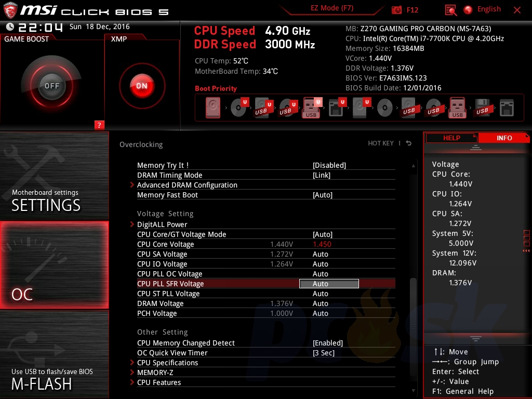
Task: Switch to the INFO tab
Action: coord(504,138)
